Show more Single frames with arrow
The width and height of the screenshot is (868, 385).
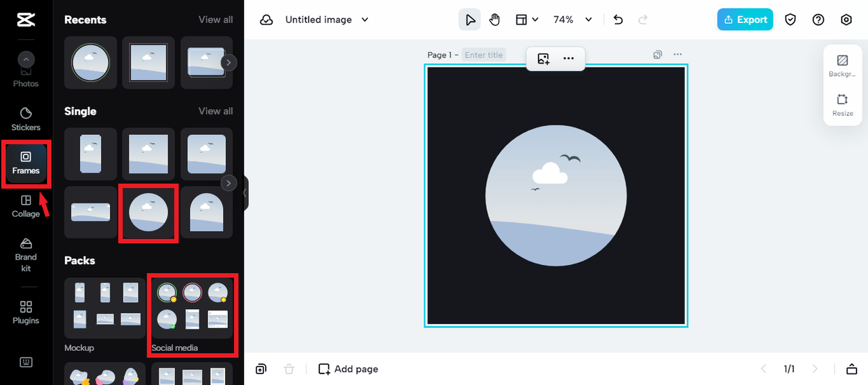[229, 183]
